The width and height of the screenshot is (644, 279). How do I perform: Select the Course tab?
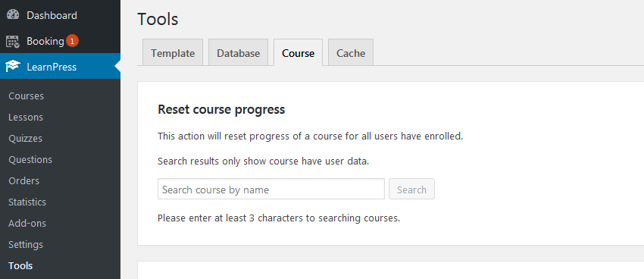(299, 52)
